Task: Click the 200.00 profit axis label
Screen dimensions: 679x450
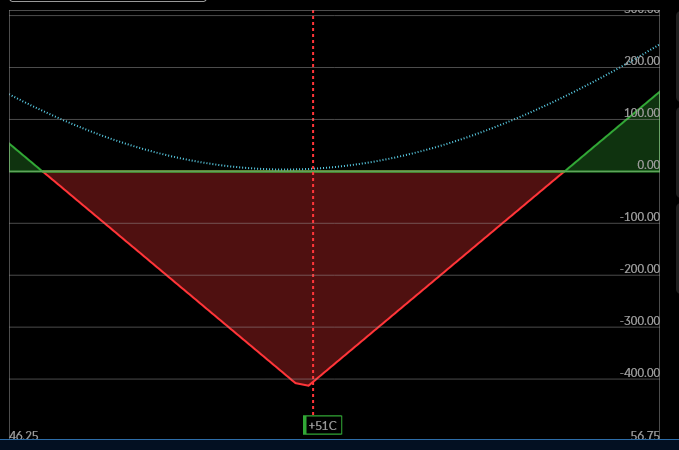Action: point(642,61)
